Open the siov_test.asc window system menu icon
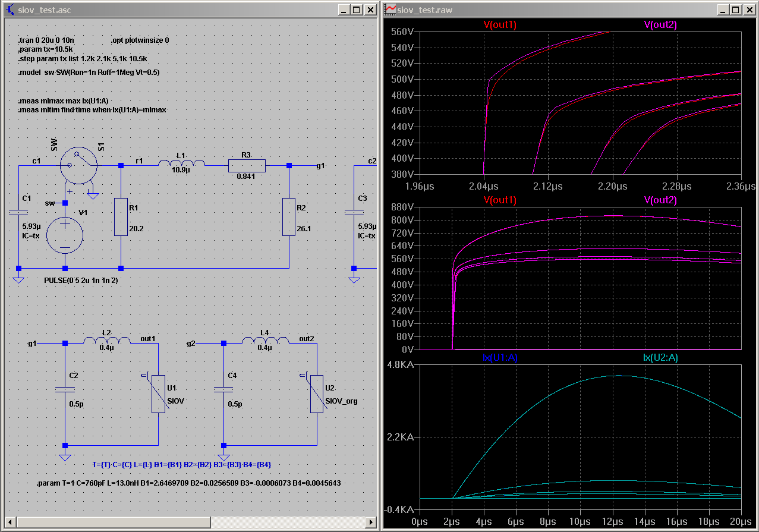 (10, 10)
